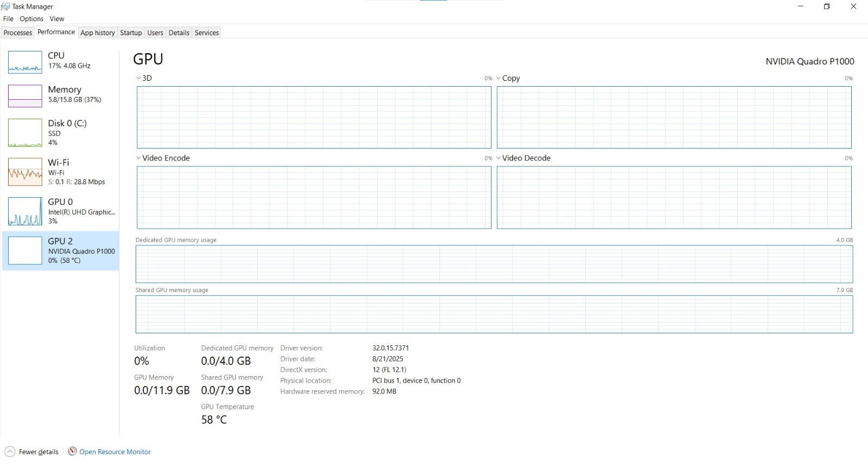868x465 pixels.
Task: Select the Performance tab
Action: click(56, 32)
